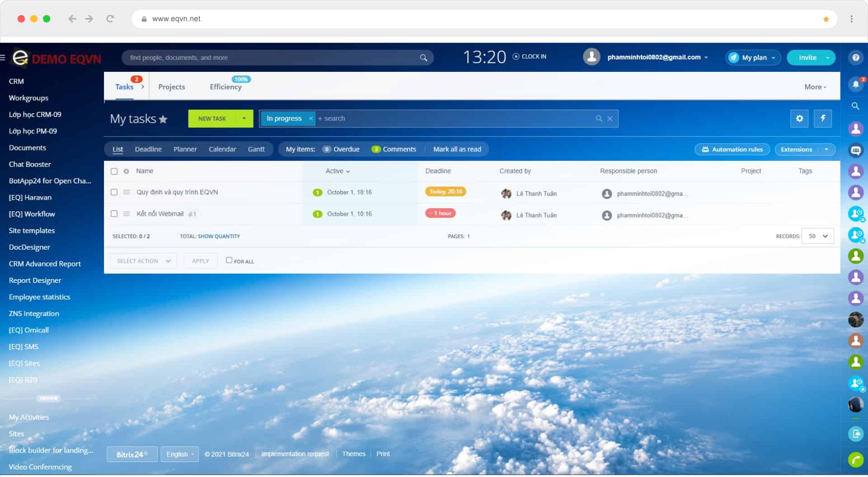Screen dimensions: 868x477
Task: Check the Quy định và quy trình EQVN task
Action: point(114,192)
